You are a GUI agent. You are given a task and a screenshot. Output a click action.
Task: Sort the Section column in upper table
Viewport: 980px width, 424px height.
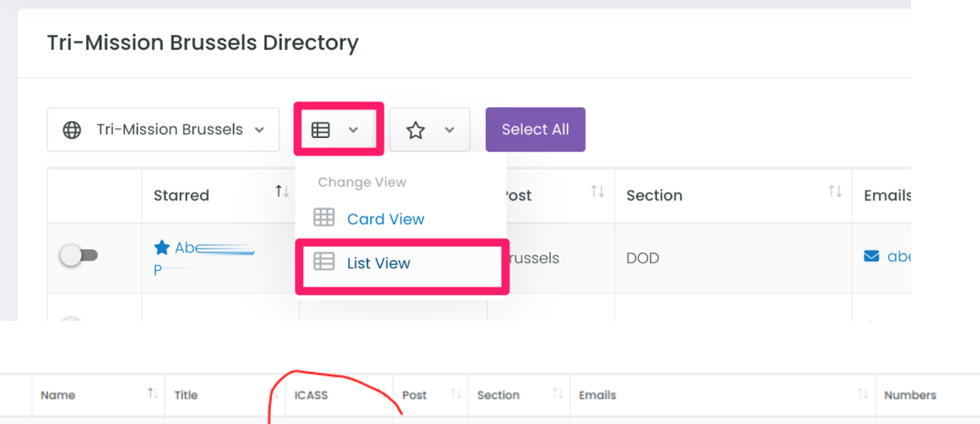click(835, 191)
